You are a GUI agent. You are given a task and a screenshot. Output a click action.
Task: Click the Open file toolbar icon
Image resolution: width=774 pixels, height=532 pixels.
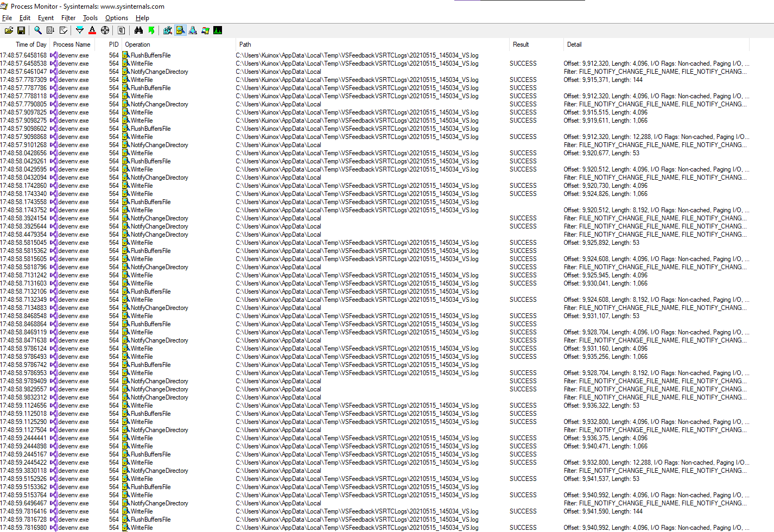point(9,30)
